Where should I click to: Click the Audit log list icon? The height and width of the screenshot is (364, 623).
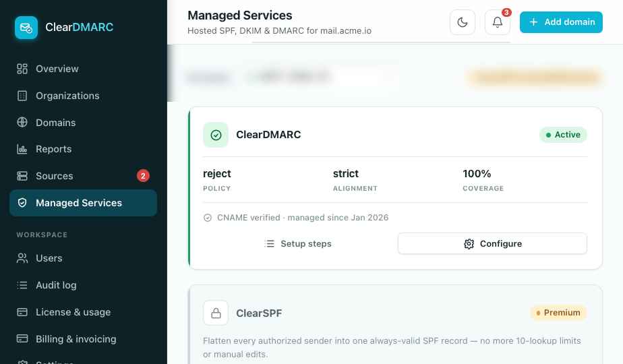coord(22,285)
